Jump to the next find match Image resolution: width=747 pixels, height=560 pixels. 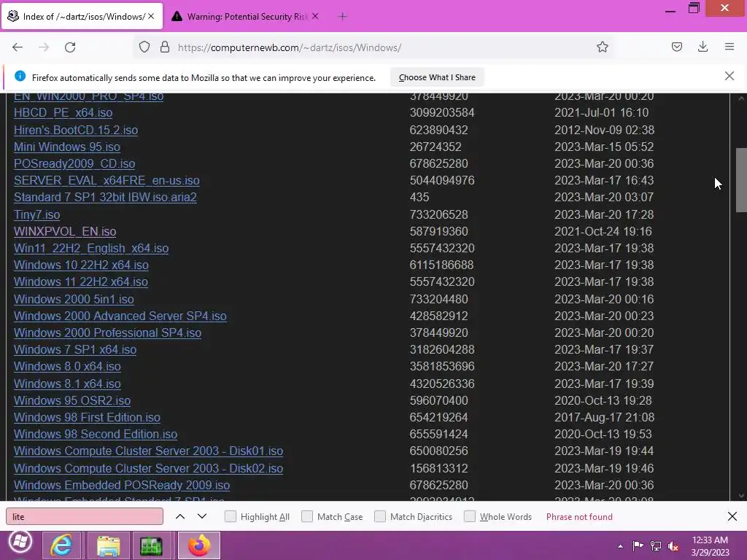coord(202,516)
